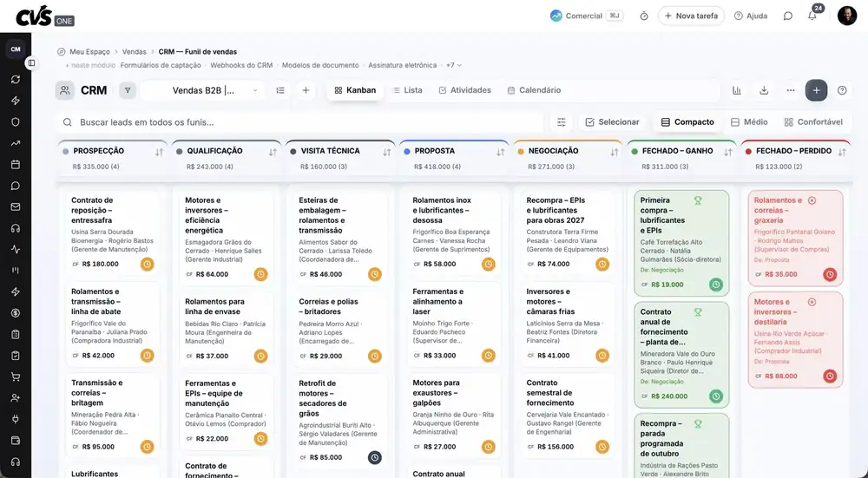Sort the PROPOSTA column

coord(501,152)
